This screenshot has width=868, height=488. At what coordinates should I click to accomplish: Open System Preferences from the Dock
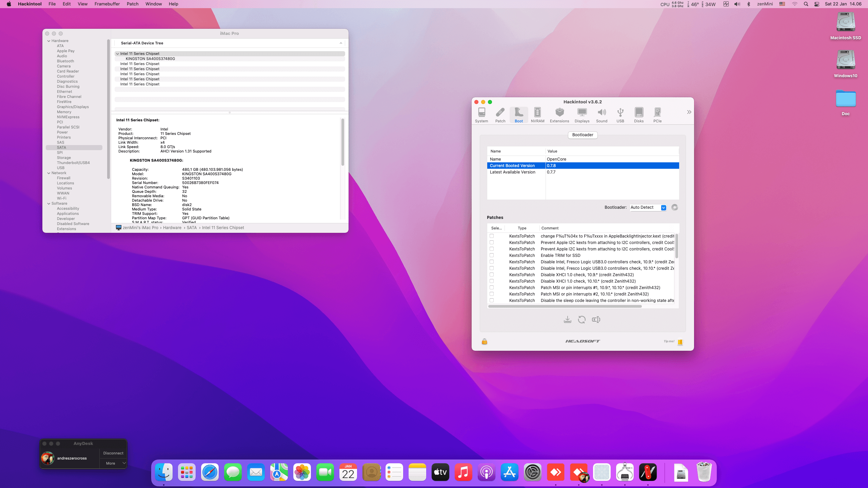[x=533, y=472]
